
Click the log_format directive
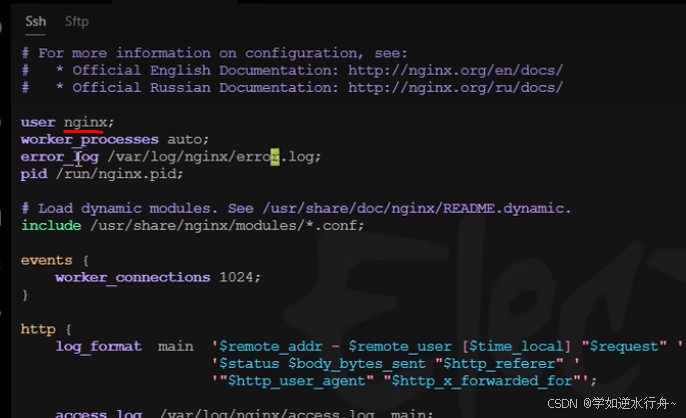pos(98,347)
